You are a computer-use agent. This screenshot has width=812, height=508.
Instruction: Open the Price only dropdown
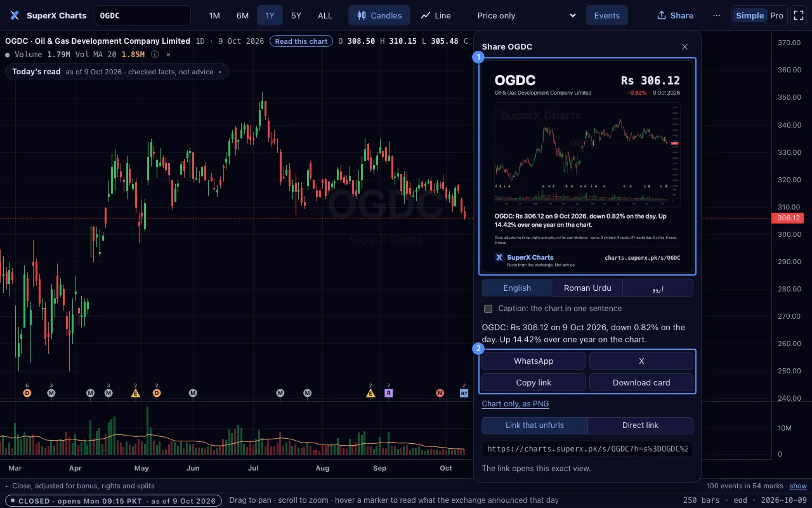[x=527, y=15]
